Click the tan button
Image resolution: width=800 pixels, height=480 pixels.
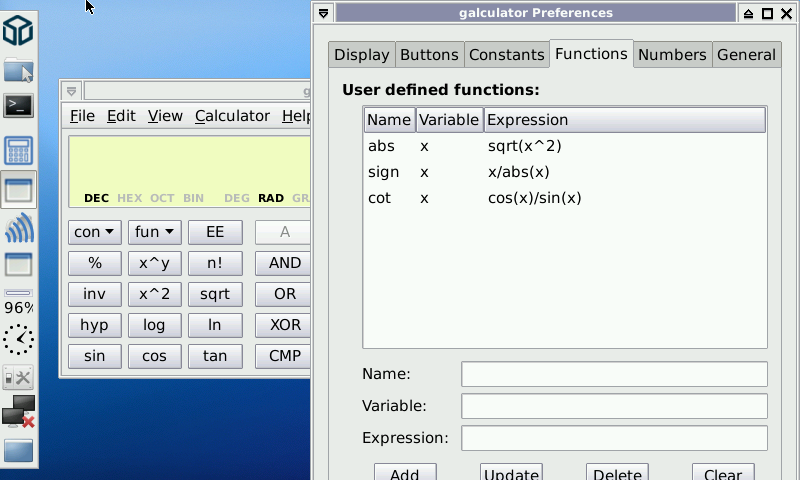pyautogui.click(x=215, y=356)
